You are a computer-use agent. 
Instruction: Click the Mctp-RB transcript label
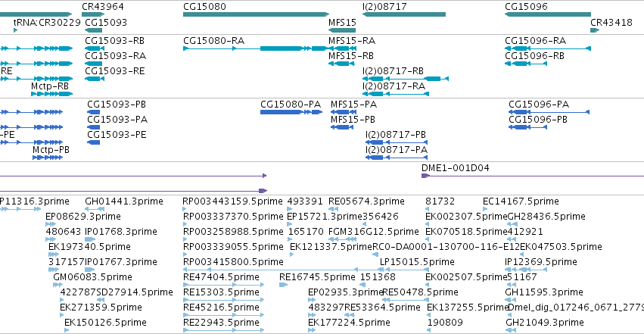coord(50,86)
